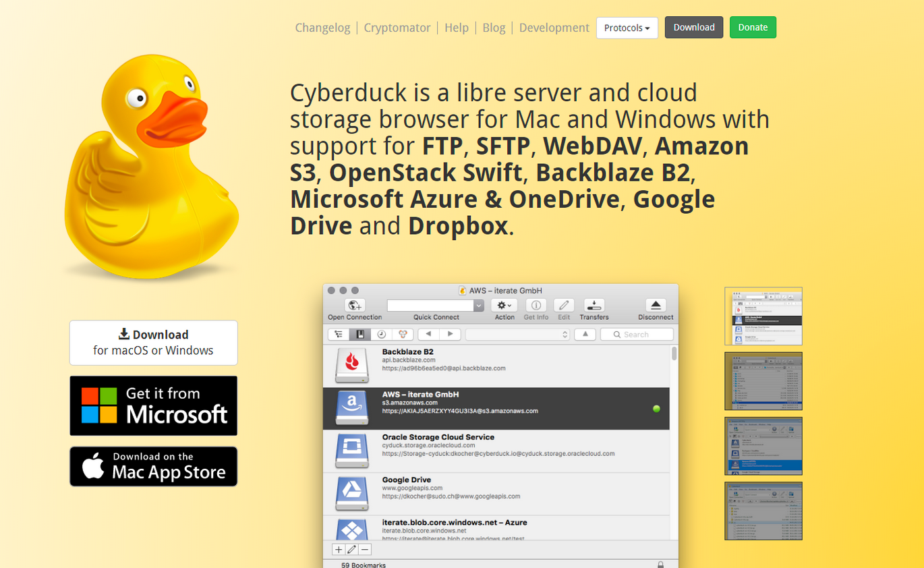Select the Bonjour view icon

pyautogui.click(x=403, y=335)
